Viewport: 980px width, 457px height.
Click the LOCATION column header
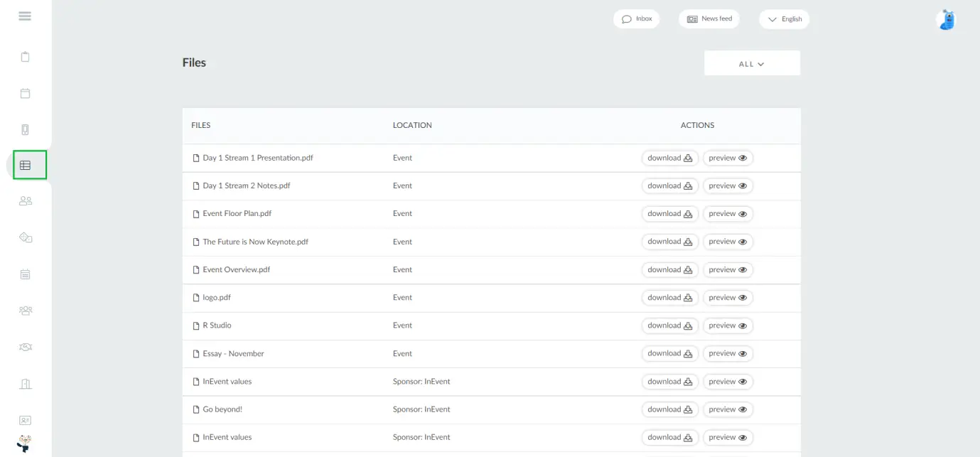(x=412, y=125)
